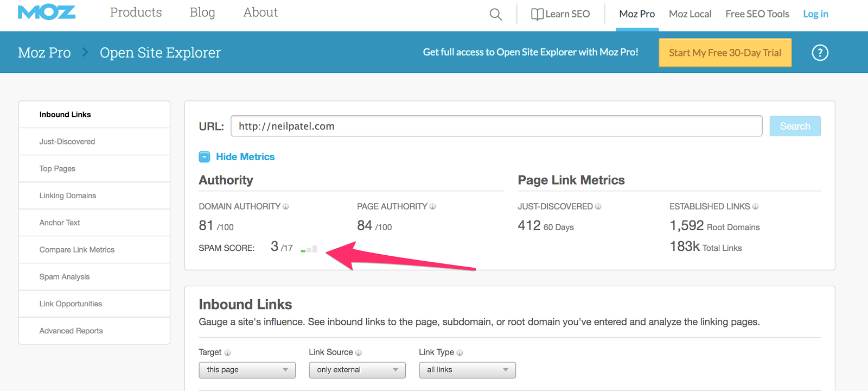Open the Link Type dropdown set to all links

[468, 370]
